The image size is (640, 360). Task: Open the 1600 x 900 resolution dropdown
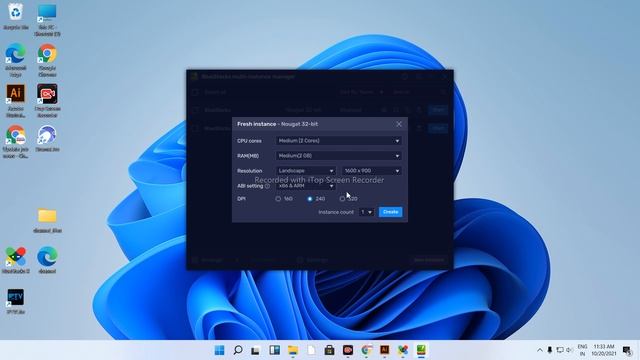click(372, 171)
